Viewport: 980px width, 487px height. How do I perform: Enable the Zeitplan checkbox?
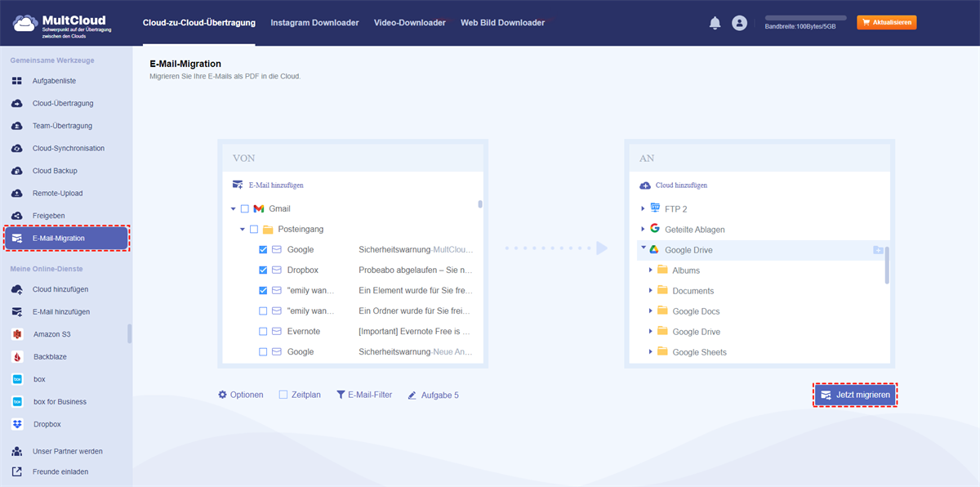[x=283, y=395]
